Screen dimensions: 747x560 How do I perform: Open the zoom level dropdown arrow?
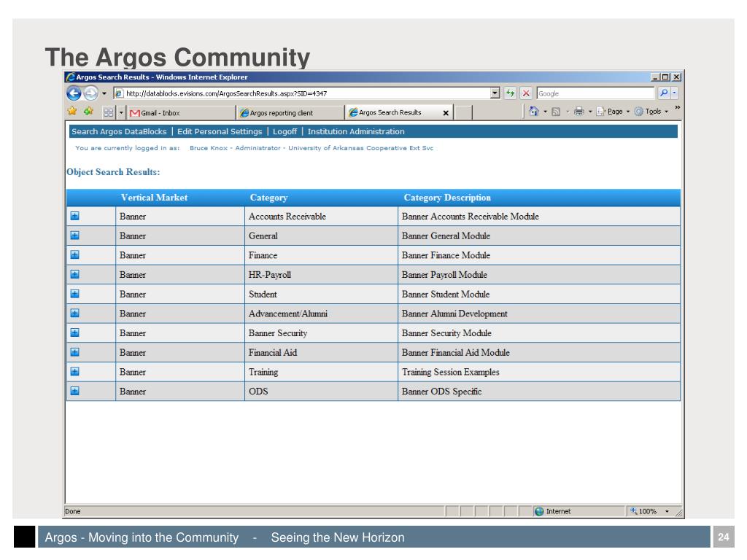667,511
